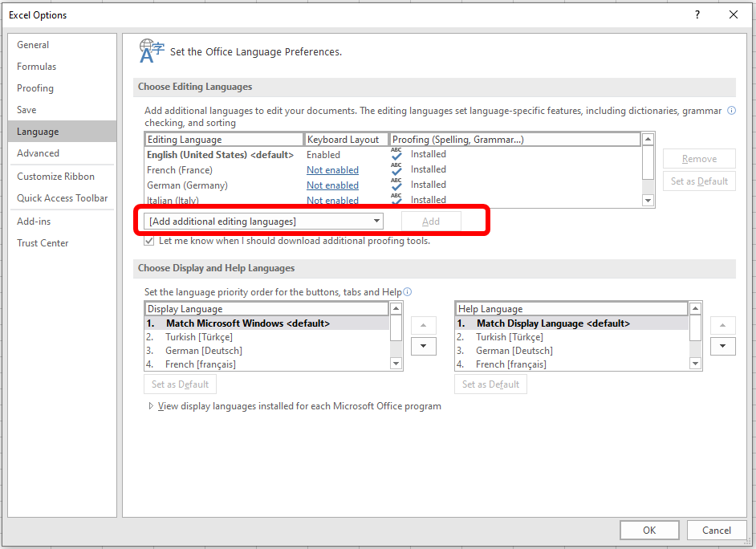Viewport: 756px width, 549px height.
Task: Open Customize Ribbon settings
Action: click(x=62, y=177)
